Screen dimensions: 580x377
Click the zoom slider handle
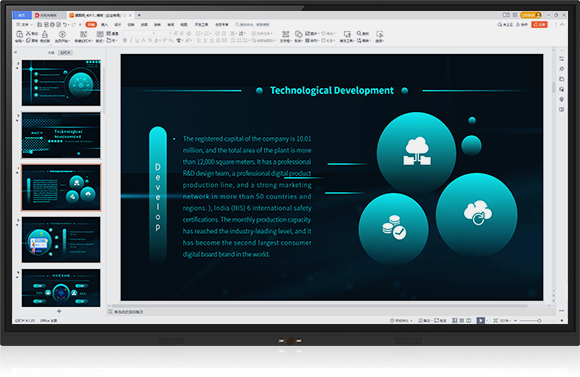pyautogui.click(x=539, y=320)
